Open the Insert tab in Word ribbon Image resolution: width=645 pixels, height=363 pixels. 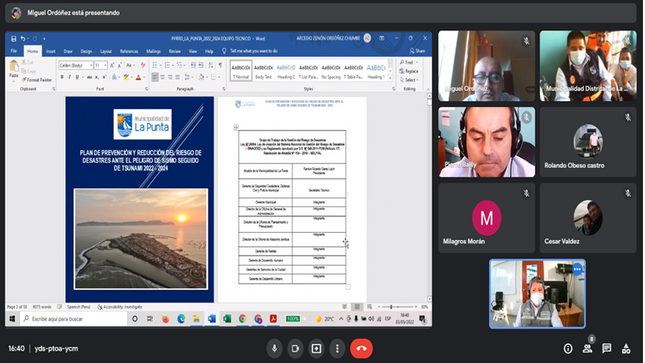click(x=51, y=51)
